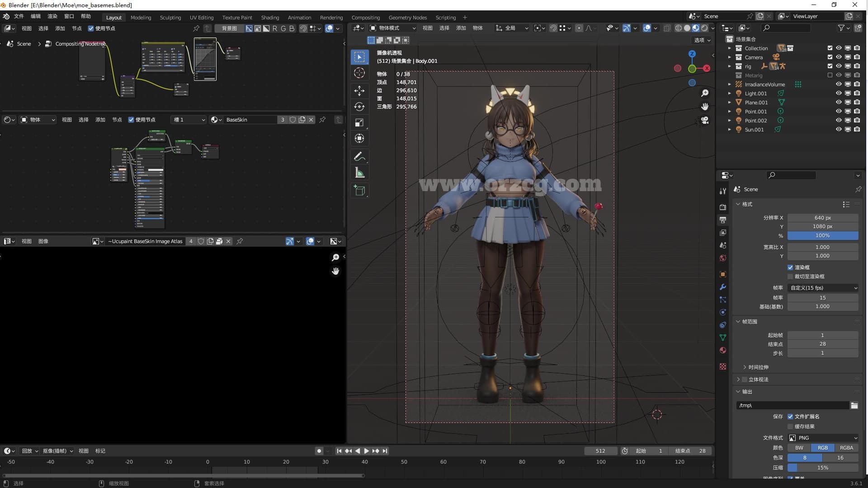
Task: Open the Slot 1 material dropdown
Action: click(189, 120)
